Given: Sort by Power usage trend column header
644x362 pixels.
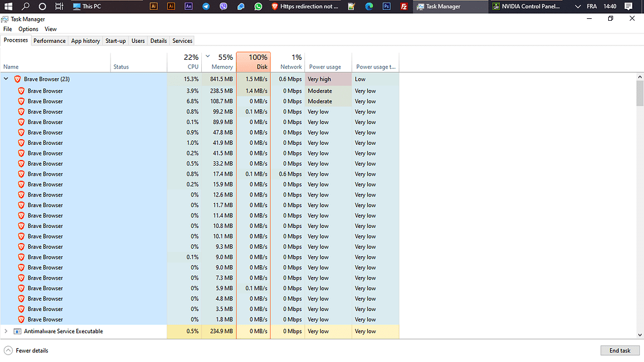Looking at the screenshot, I should pos(375,62).
